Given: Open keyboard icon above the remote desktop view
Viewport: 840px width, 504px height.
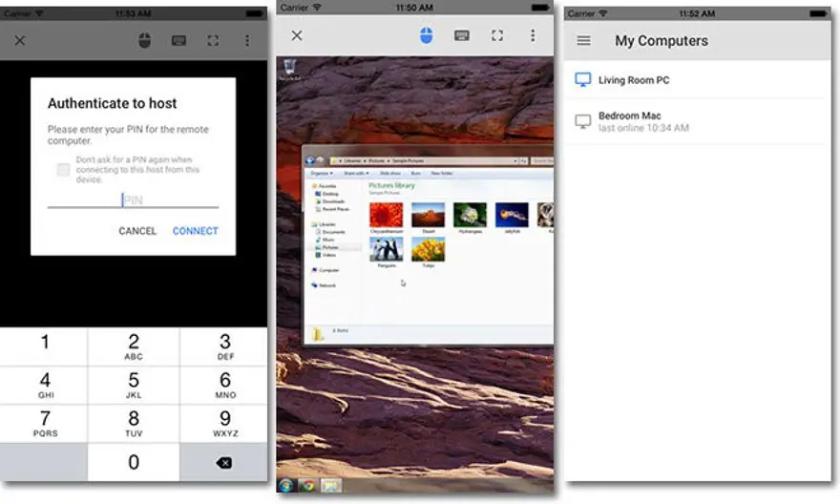Looking at the screenshot, I should pyautogui.click(x=462, y=35).
